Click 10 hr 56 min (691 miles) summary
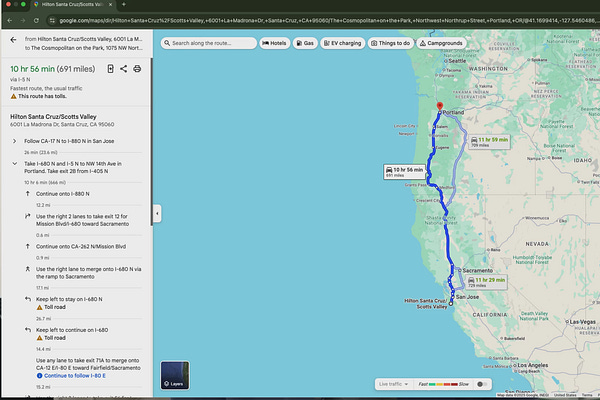 click(x=53, y=69)
